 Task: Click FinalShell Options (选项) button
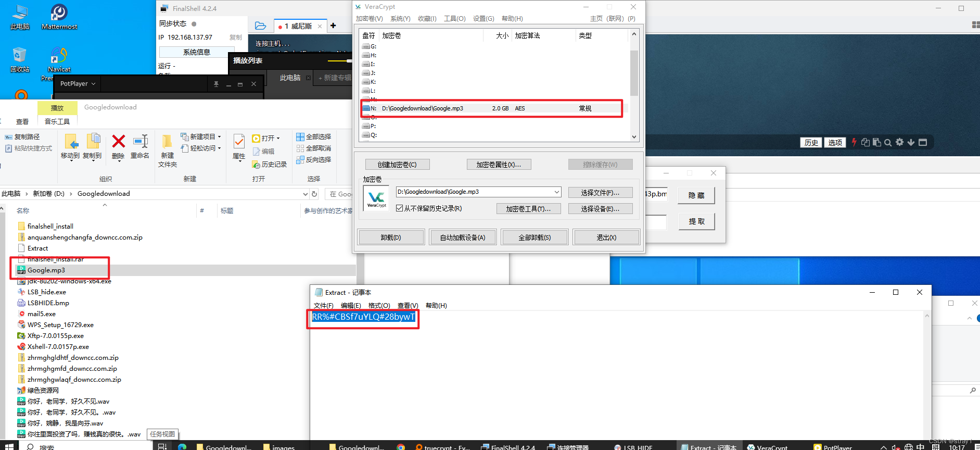click(x=835, y=143)
